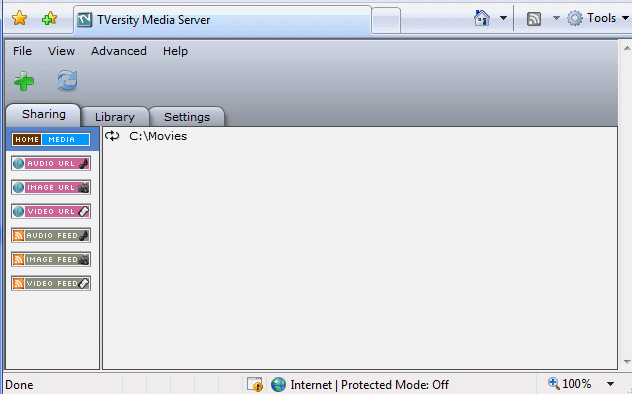
Task: Click Add to Favorites star-plus icon
Action: tap(49, 18)
